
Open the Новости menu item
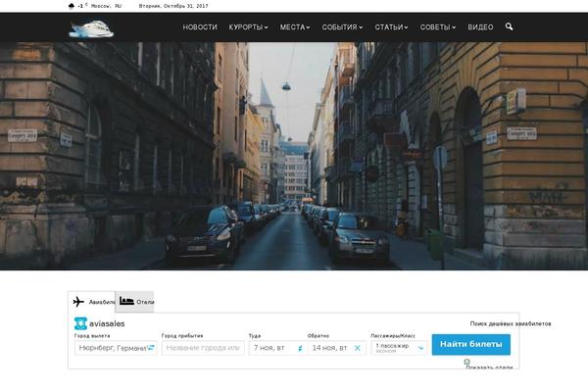[200, 27]
